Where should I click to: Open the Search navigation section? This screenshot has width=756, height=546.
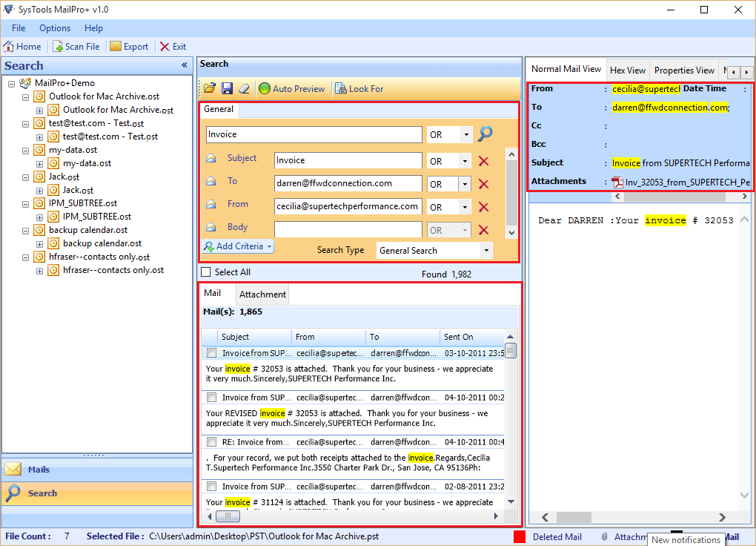[97, 493]
